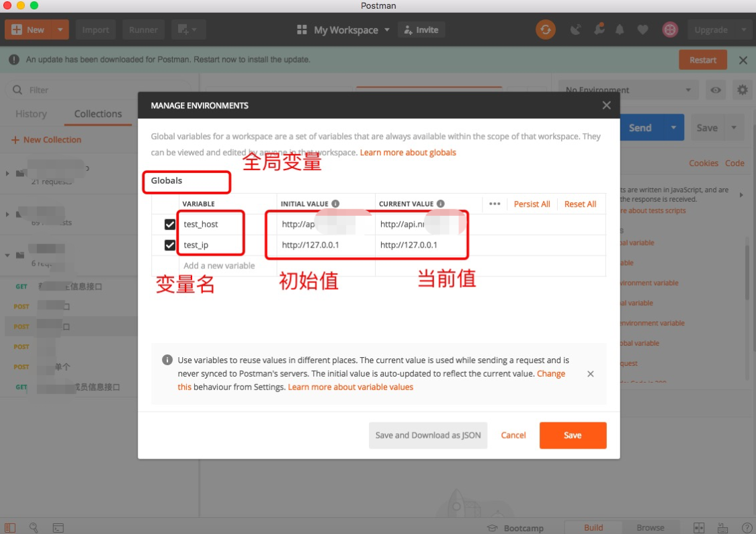Open the satellite capture requests icon
The image size is (756, 534).
click(x=575, y=30)
